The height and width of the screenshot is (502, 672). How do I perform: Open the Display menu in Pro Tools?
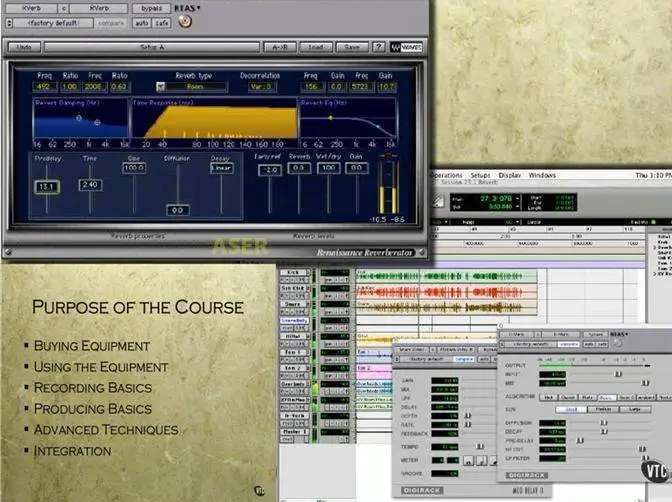click(x=510, y=175)
